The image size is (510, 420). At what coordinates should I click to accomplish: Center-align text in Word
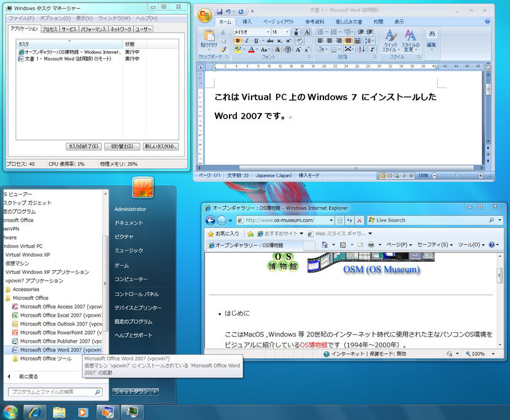point(330,41)
